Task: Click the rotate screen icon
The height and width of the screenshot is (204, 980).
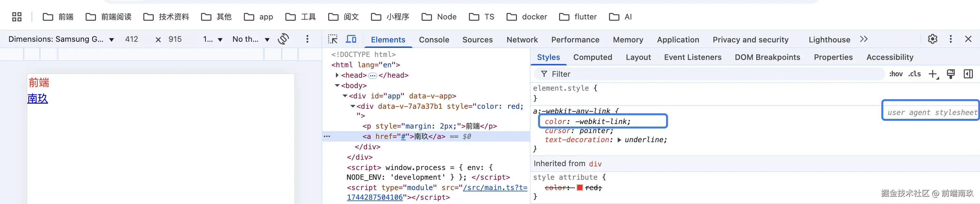Action: coord(283,39)
